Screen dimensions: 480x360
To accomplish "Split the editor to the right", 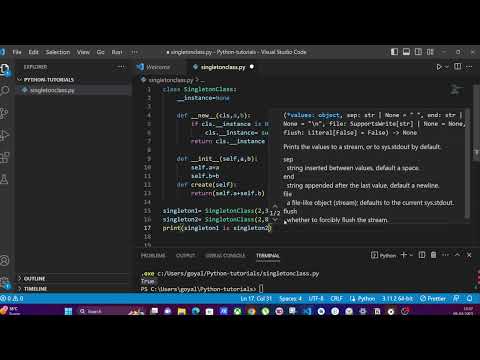I will click(458, 67).
